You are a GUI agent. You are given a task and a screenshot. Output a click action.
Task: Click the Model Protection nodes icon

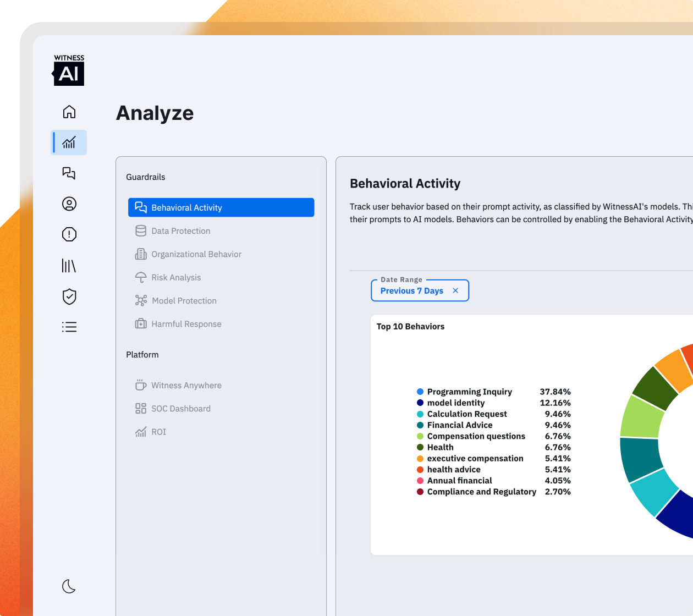141,300
